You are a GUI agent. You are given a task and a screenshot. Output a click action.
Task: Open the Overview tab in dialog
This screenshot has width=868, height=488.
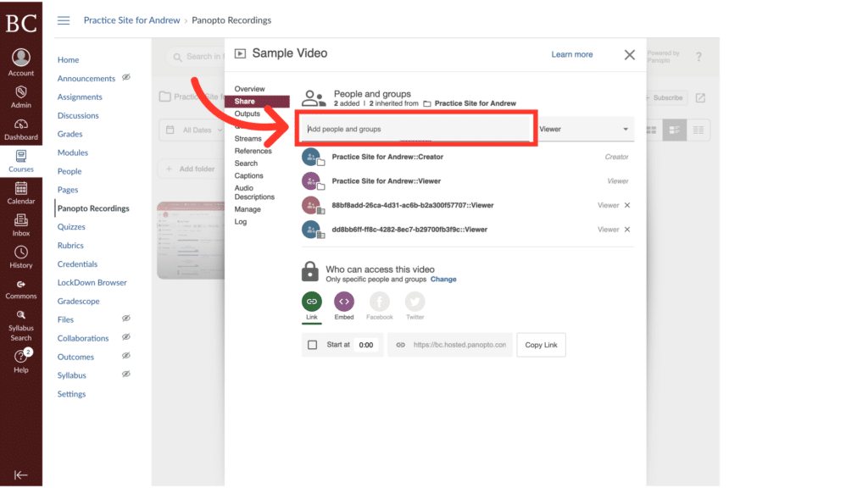249,88
